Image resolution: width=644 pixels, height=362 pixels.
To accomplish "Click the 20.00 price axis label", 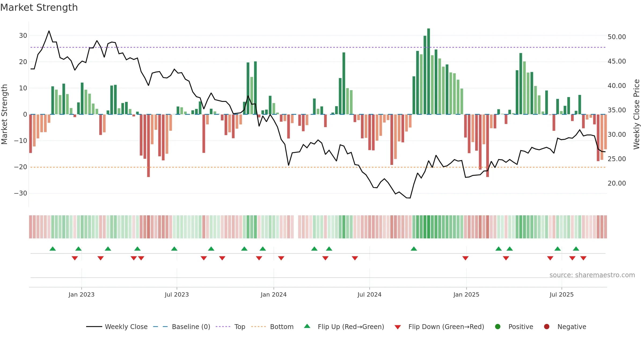I will tap(617, 183).
